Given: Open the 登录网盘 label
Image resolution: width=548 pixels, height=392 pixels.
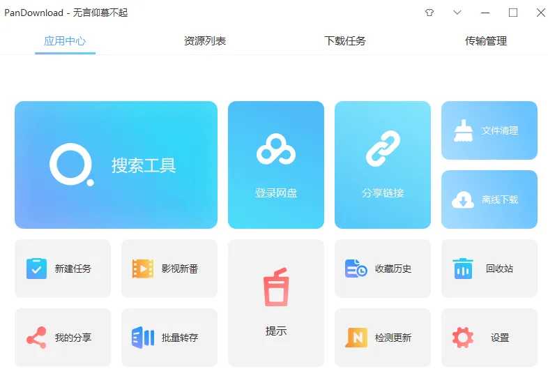Looking at the screenshot, I should (276, 193).
